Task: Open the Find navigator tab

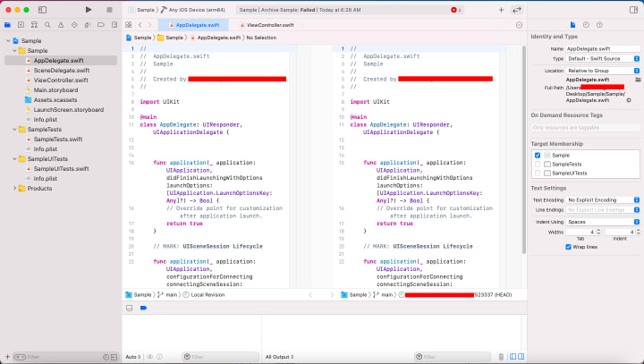Action: (47, 25)
